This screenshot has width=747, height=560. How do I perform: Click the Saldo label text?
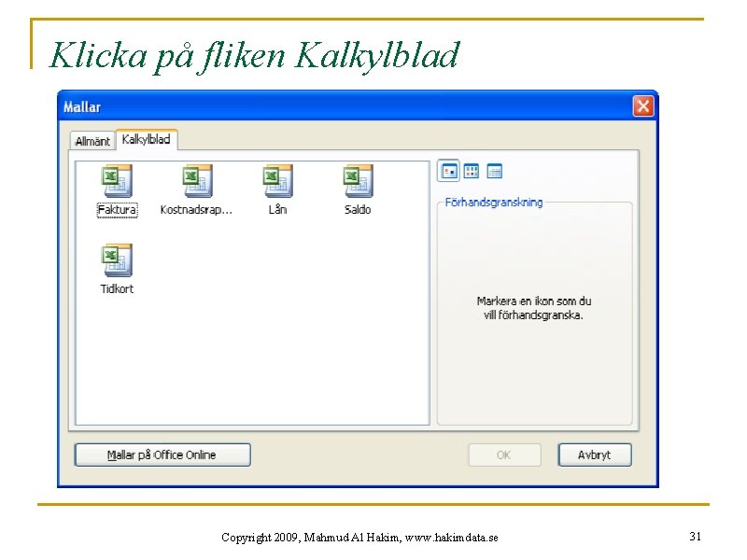tap(358, 210)
